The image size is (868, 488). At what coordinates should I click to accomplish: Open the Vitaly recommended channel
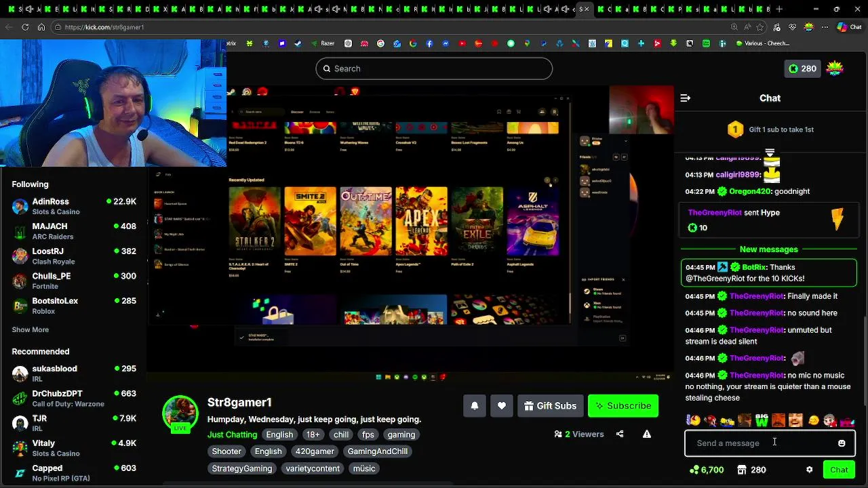click(x=74, y=448)
